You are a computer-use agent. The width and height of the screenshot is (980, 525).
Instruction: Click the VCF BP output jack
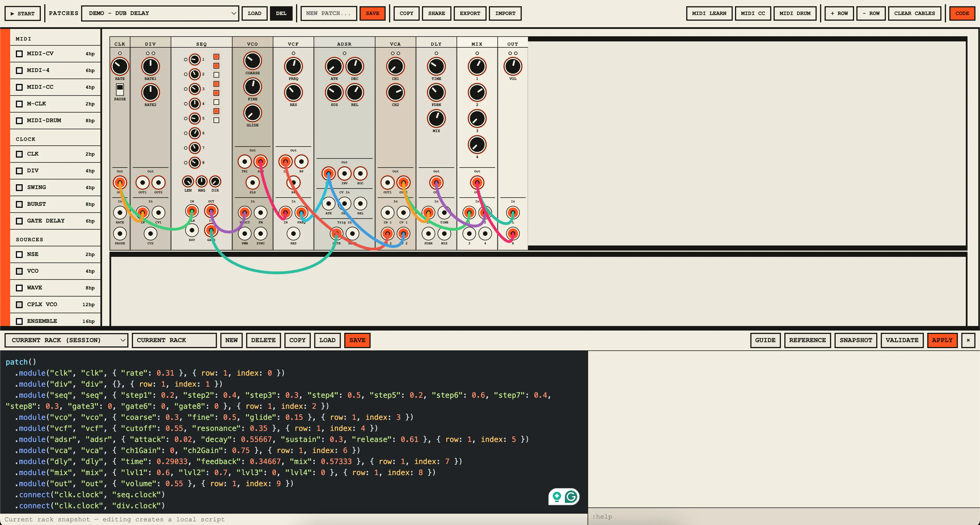tap(301, 162)
